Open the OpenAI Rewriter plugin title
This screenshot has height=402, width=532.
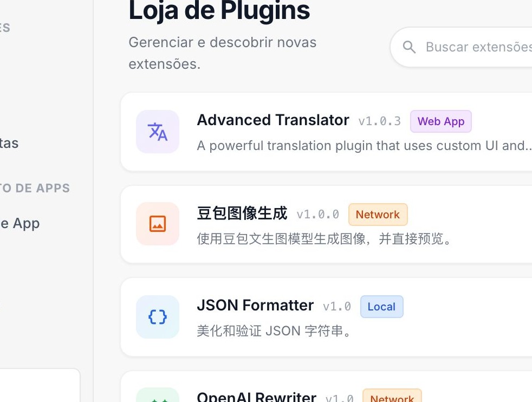pyautogui.click(x=256, y=396)
